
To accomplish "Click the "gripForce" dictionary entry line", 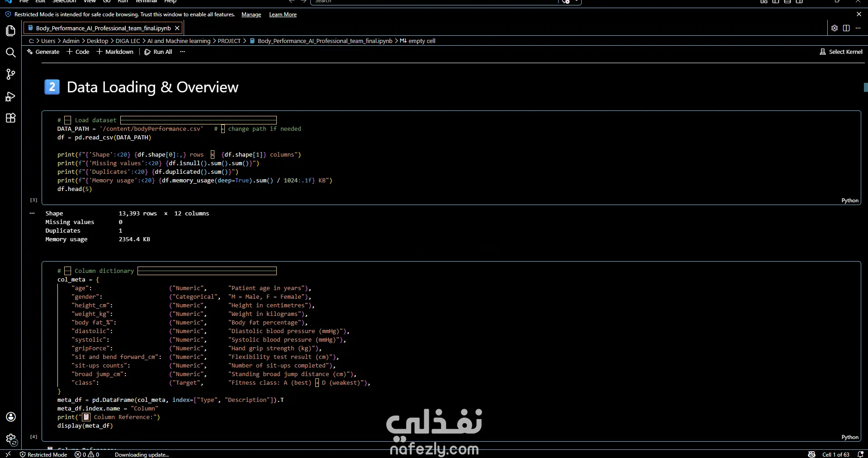I will click(196, 348).
